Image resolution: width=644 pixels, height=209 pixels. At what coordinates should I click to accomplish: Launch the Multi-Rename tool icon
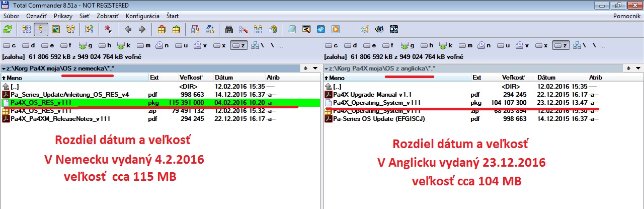244,29
